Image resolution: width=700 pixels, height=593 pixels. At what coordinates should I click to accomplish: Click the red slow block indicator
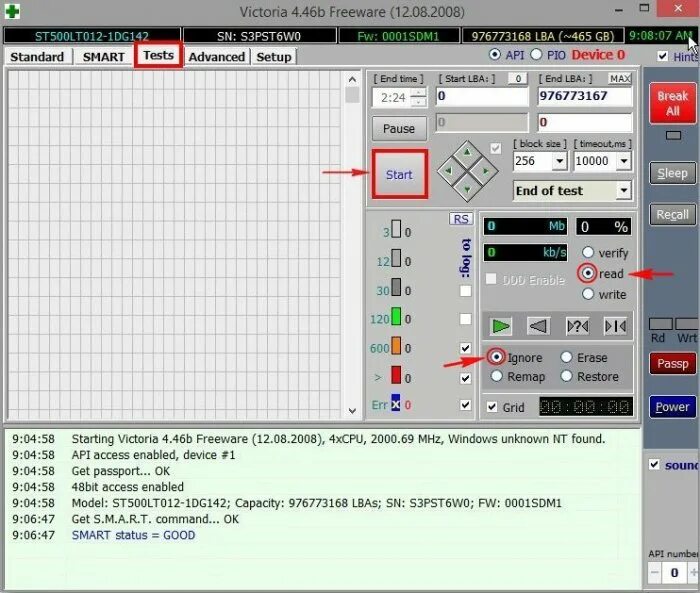pyautogui.click(x=396, y=375)
